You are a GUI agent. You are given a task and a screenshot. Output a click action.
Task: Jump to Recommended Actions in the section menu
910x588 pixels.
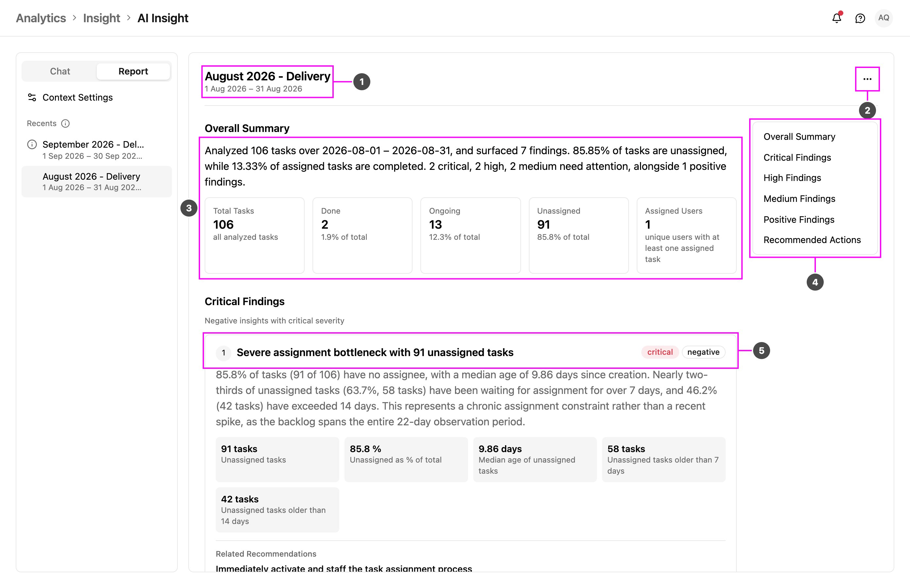tap(812, 240)
